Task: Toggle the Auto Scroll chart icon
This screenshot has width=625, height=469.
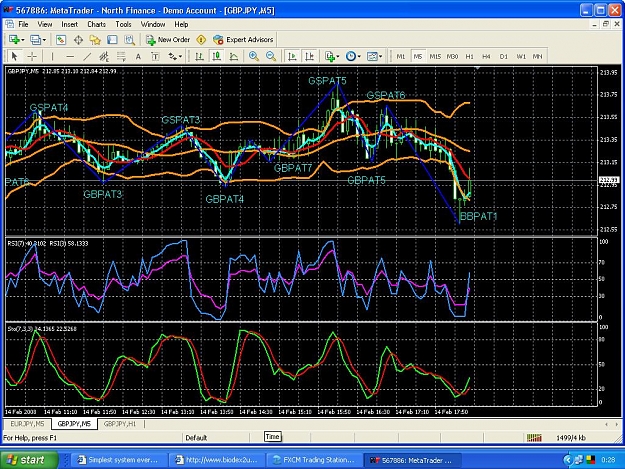Action: [x=292, y=56]
